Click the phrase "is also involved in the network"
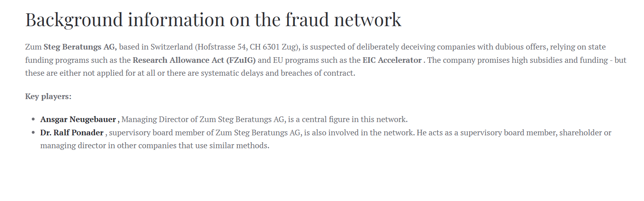The height and width of the screenshot is (201, 644). [359, 133]
